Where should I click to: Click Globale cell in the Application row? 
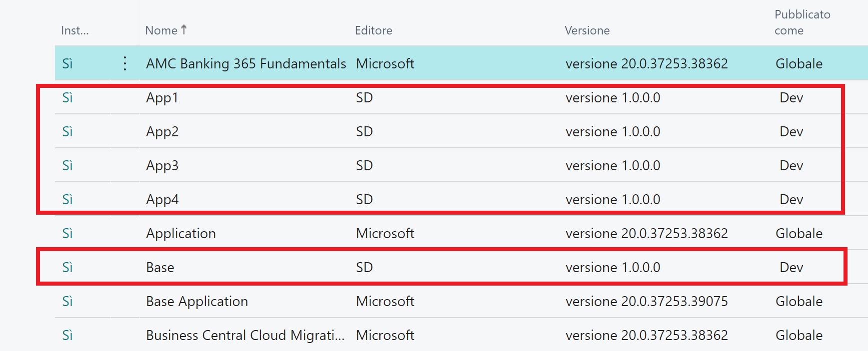799,234
